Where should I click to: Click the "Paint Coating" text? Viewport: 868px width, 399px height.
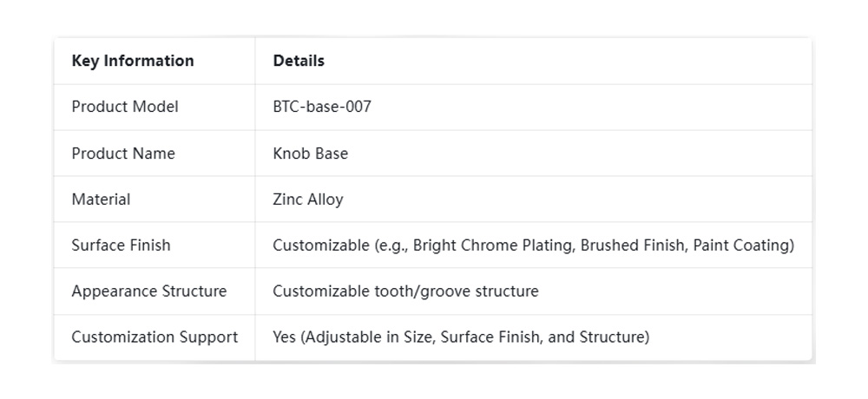742,245
